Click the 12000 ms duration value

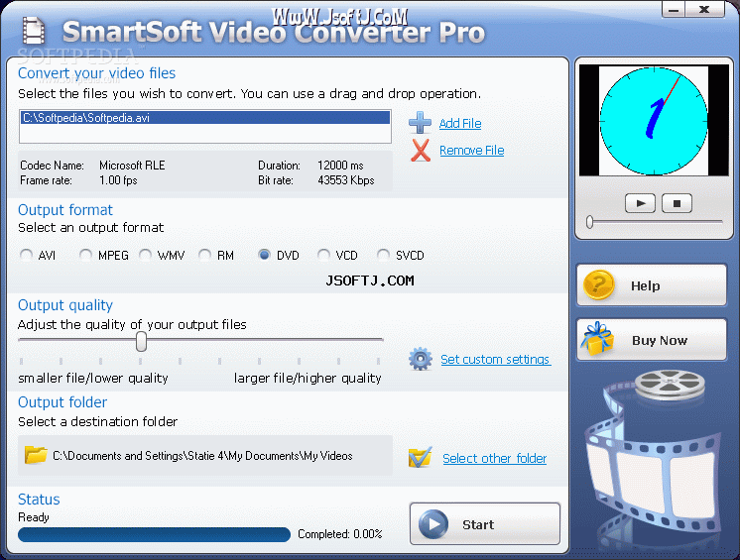coord(340,166)
